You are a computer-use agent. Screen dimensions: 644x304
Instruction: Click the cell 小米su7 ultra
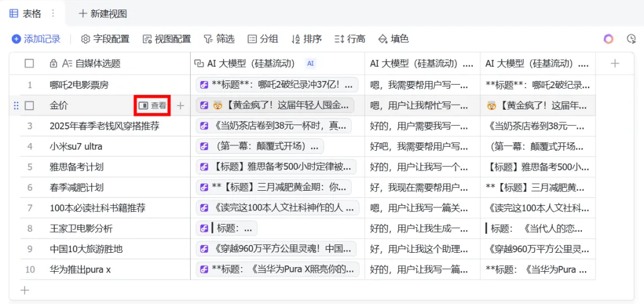point(76,147)
